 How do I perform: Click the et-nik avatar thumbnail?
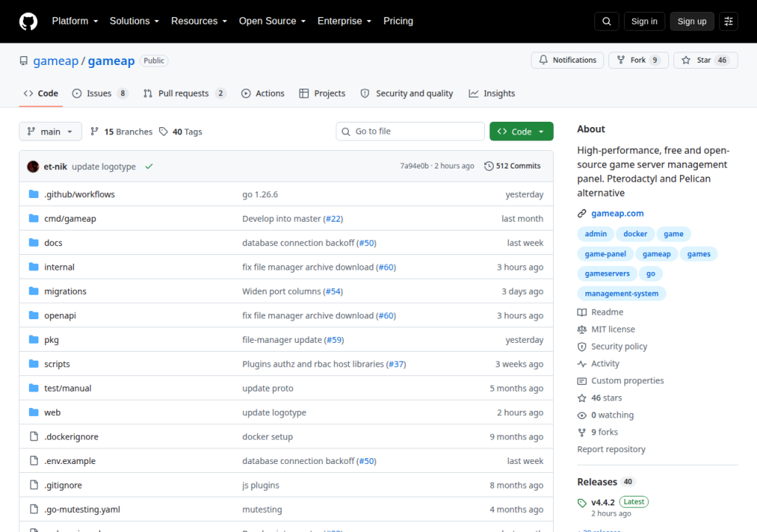click(33, 166)
